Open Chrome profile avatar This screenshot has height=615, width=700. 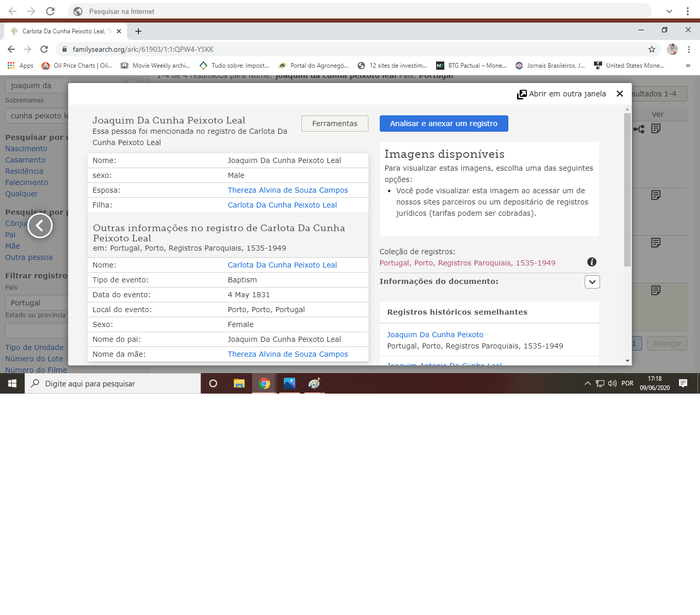point(672,49)
